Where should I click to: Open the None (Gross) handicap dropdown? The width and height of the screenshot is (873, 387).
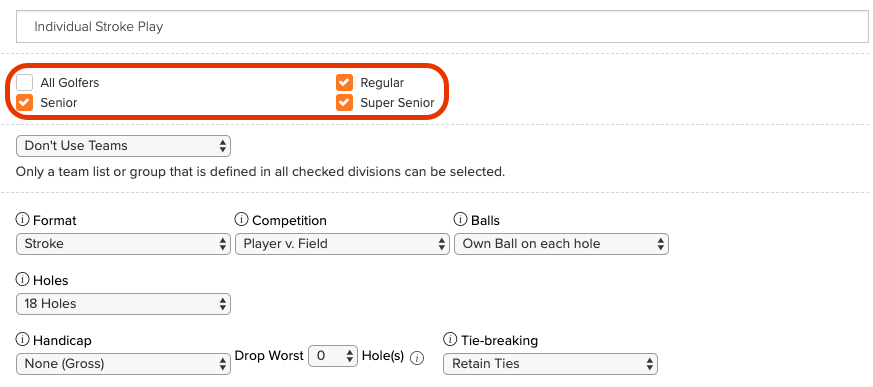point(124,364)
